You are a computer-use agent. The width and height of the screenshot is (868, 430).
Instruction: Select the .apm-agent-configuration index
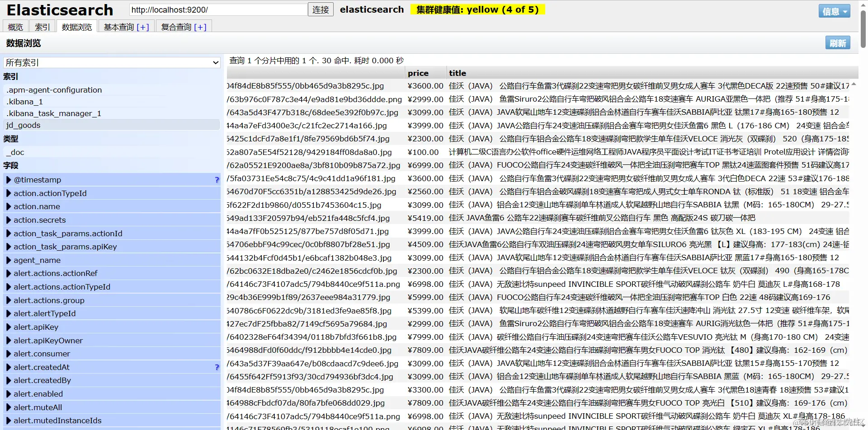point(112,90)
